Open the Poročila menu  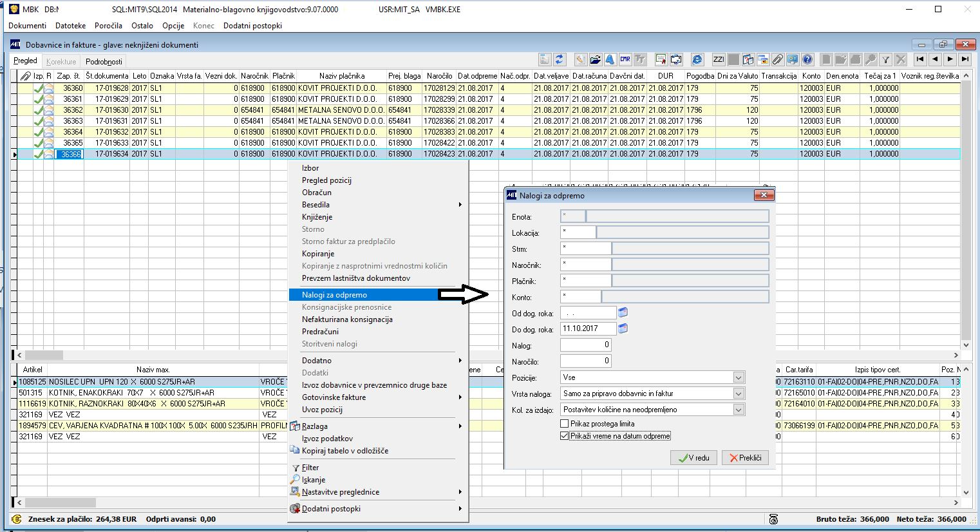[x=108, y=26]
